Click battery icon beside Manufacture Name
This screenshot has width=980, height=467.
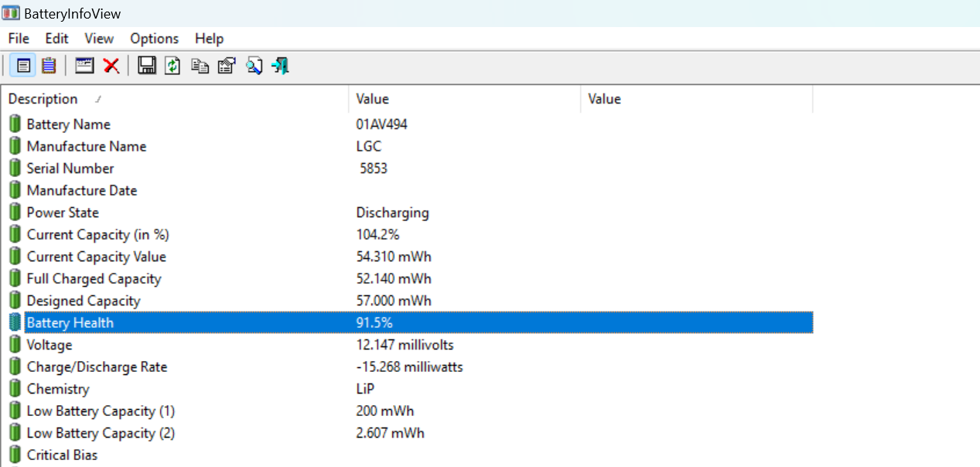point(15,146)
